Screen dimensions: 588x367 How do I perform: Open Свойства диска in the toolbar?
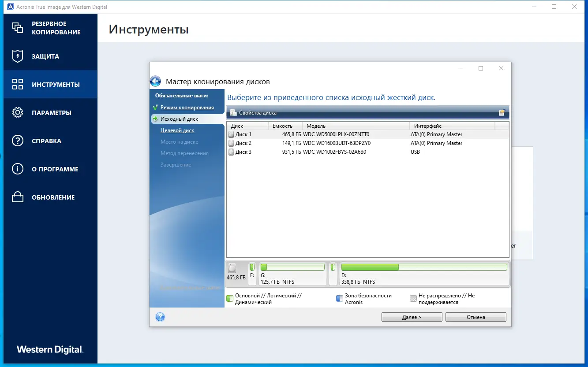[254, 113]
